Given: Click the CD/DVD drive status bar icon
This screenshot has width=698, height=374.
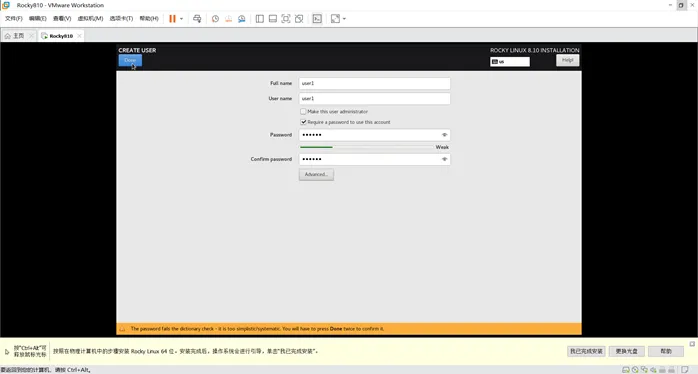Looking at the screenshot, I should pos(635,370).
